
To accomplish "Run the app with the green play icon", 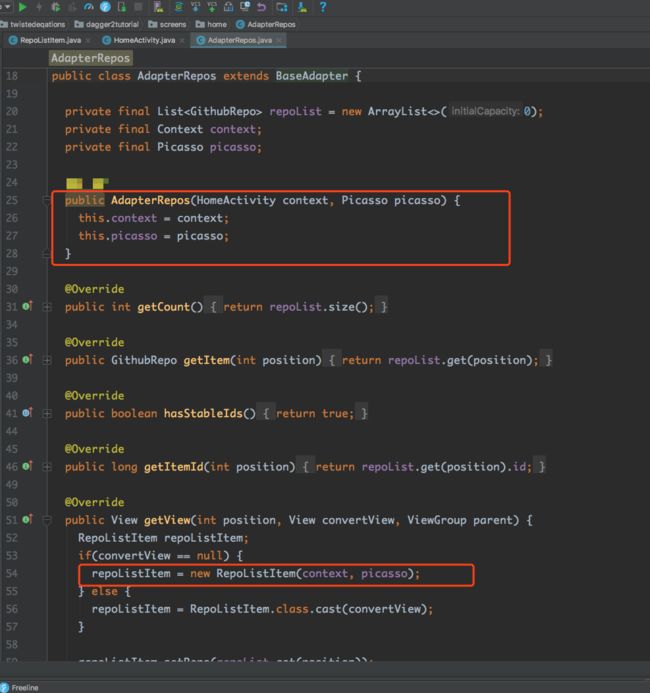I will 22,7.
